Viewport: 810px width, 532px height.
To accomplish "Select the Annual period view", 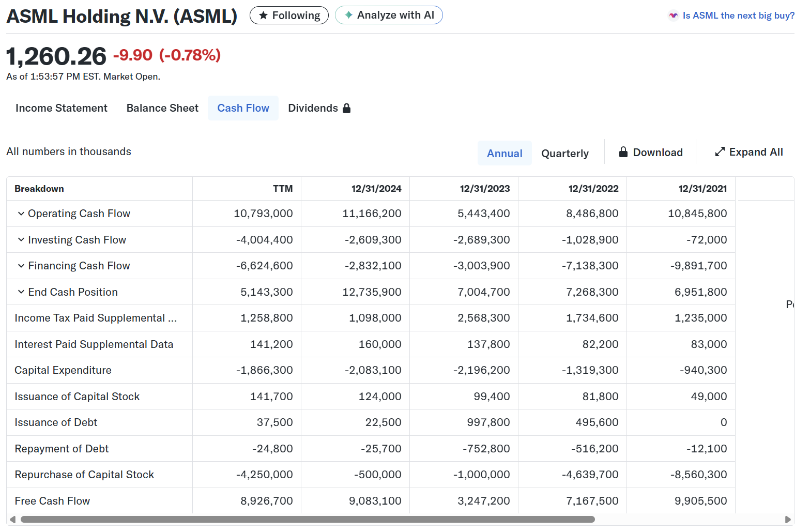I will click(505, 153).
